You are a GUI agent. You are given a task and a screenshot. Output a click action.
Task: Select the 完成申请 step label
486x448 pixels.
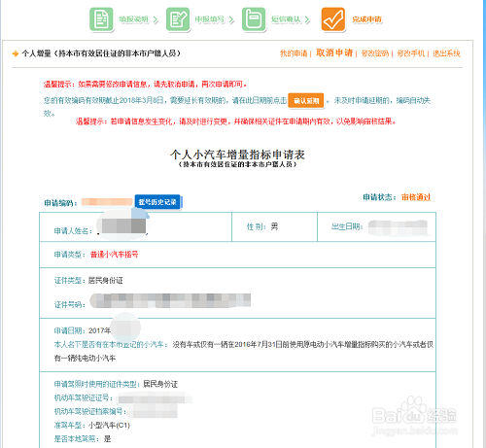coord(367,19)
